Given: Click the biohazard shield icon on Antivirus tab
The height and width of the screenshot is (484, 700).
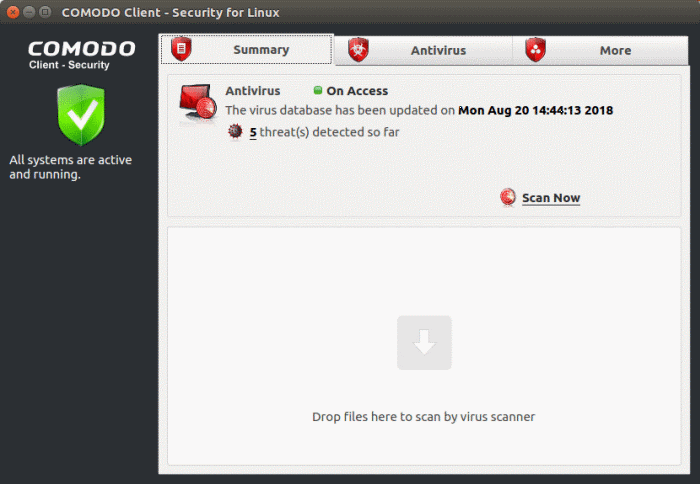Looking at the screenshot, I should click(x=358, y=50).
